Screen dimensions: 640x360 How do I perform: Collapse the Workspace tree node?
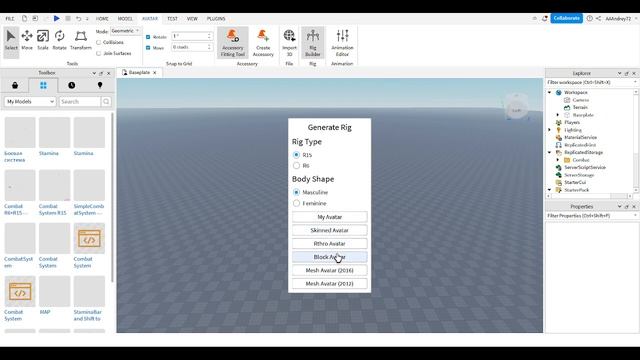(x=549, y=93)
